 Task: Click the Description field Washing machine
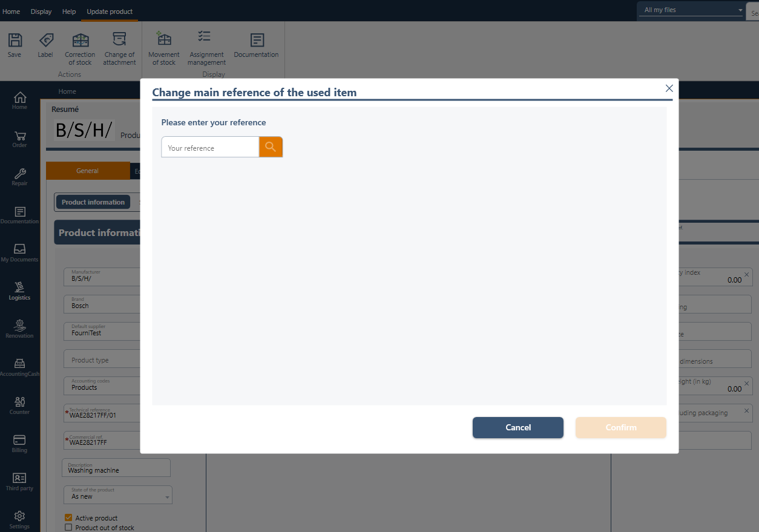pos(116,468)
